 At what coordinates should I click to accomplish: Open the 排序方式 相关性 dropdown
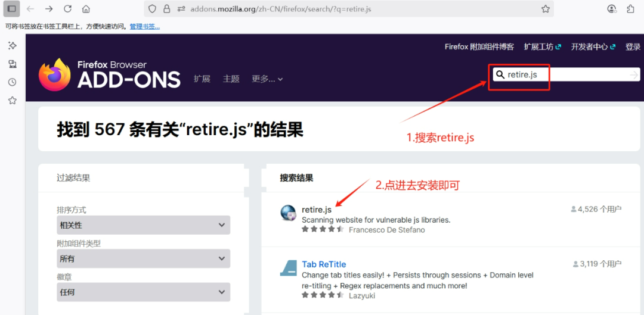click(x=143, y=224)
